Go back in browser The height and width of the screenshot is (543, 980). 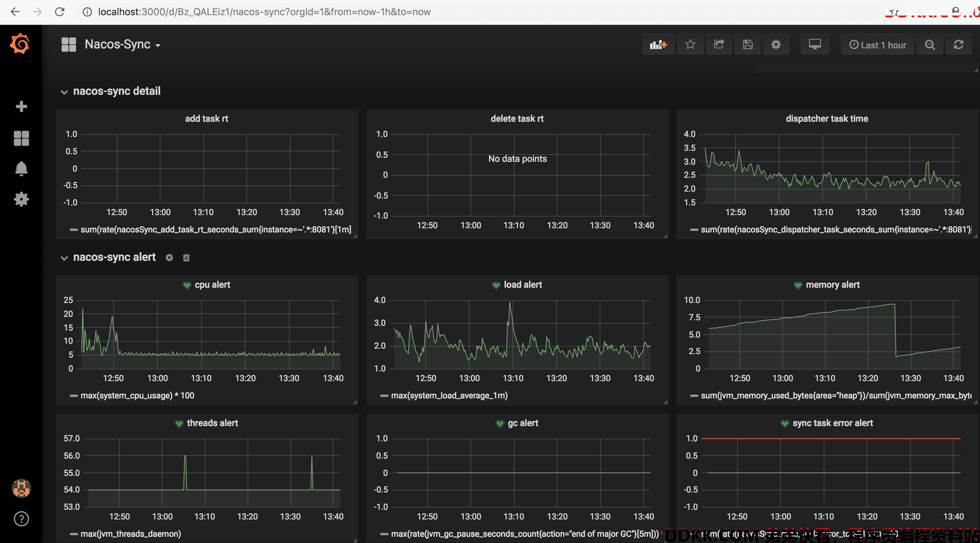[15, 12]
